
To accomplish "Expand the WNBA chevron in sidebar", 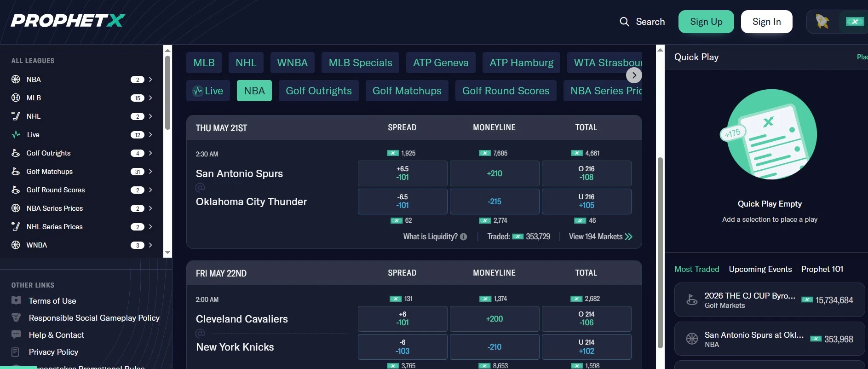I will (x=150, y=245).
